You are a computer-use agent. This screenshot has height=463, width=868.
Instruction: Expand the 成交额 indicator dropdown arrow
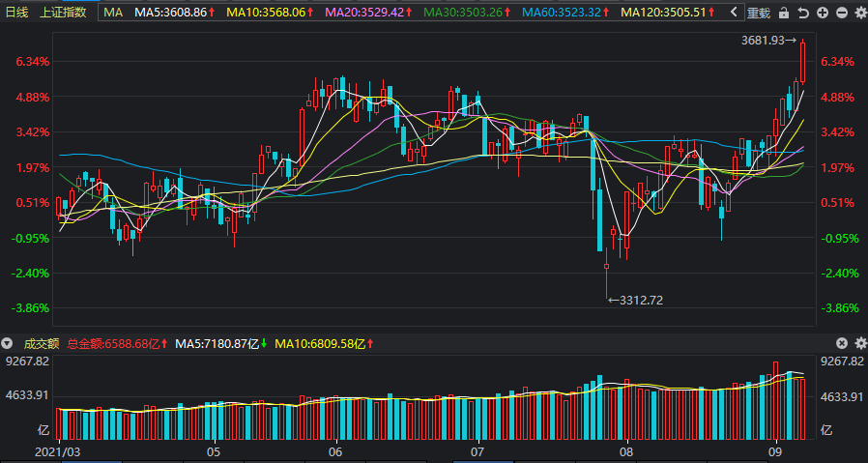8,343
